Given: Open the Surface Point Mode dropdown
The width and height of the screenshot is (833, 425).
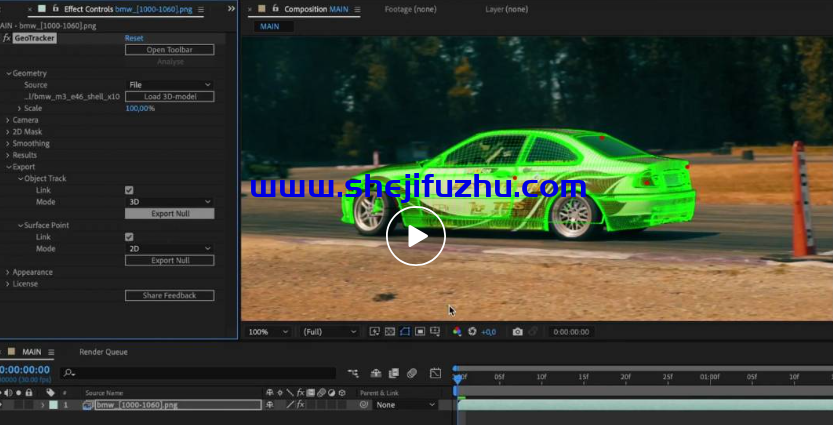Looking at the screenshot, I should [x=169, y=249].
